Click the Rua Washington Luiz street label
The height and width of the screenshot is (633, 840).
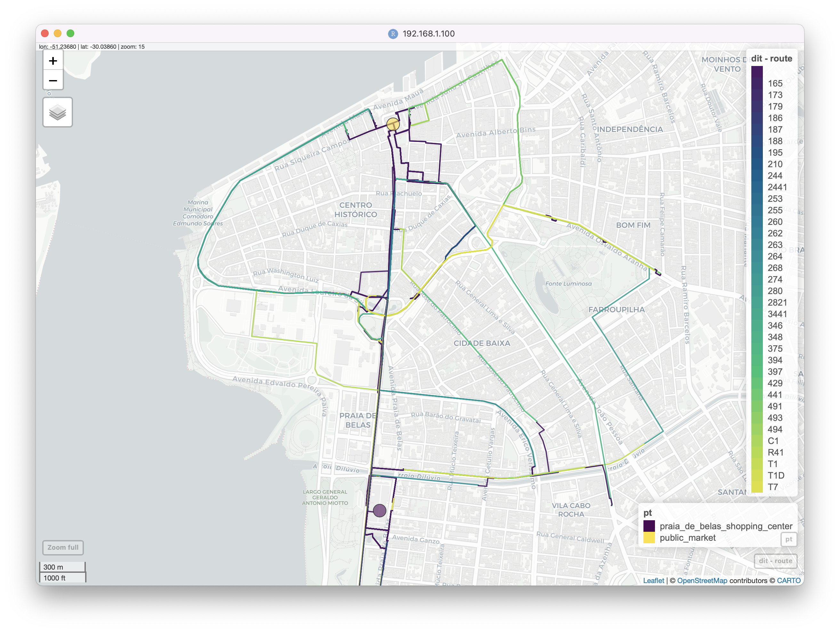coord(286,275)
